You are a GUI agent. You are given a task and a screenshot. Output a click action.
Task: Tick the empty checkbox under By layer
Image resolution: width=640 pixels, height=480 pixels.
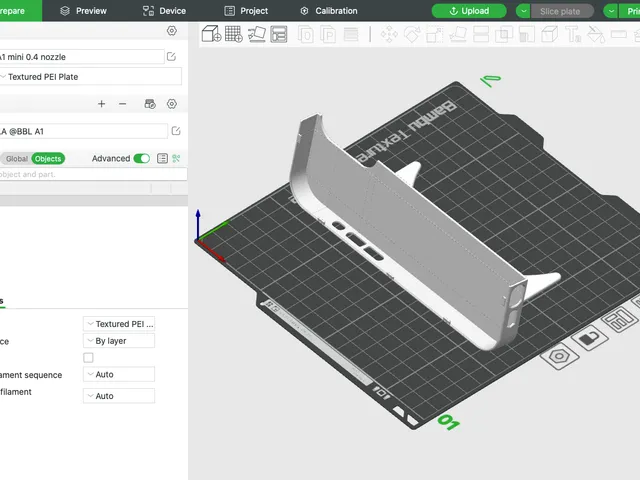point(88,358)
